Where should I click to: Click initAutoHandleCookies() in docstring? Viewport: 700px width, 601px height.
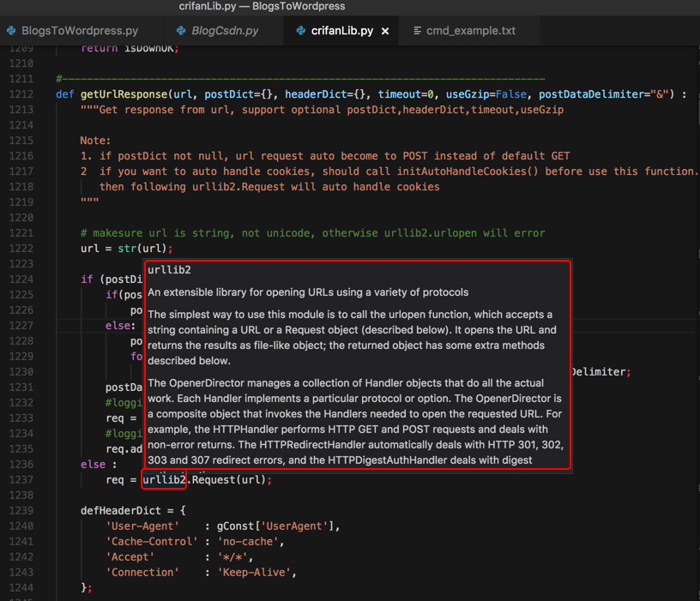[x=468, y=171]
